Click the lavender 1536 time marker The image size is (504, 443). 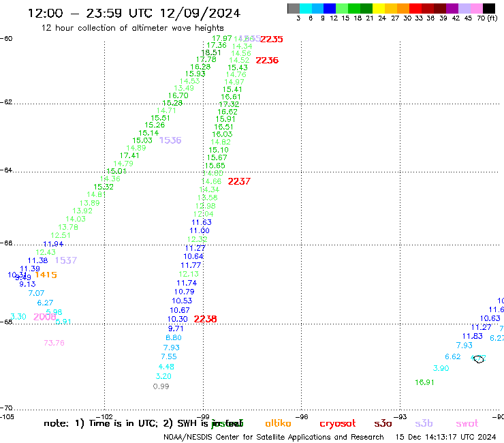tap(170, 140)
